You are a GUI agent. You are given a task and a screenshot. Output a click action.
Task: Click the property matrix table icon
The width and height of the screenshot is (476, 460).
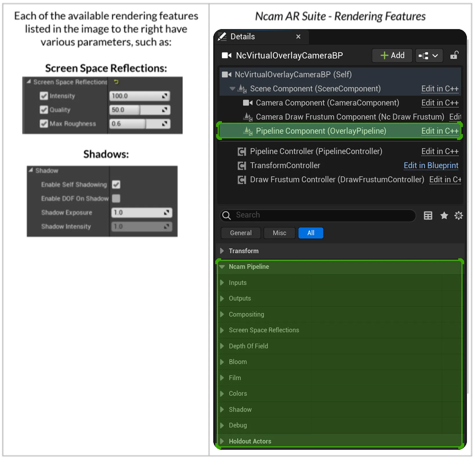click(x=428, y=216)
